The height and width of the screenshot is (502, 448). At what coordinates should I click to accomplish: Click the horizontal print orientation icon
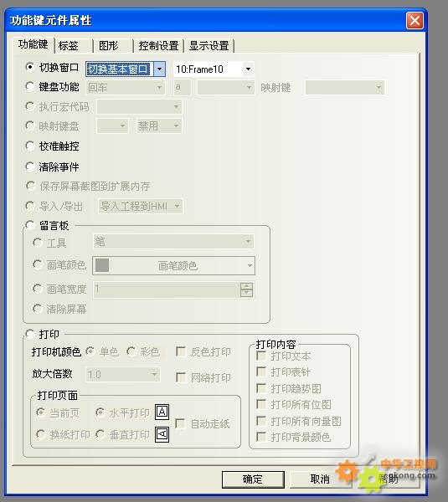[x=162, y=412]
